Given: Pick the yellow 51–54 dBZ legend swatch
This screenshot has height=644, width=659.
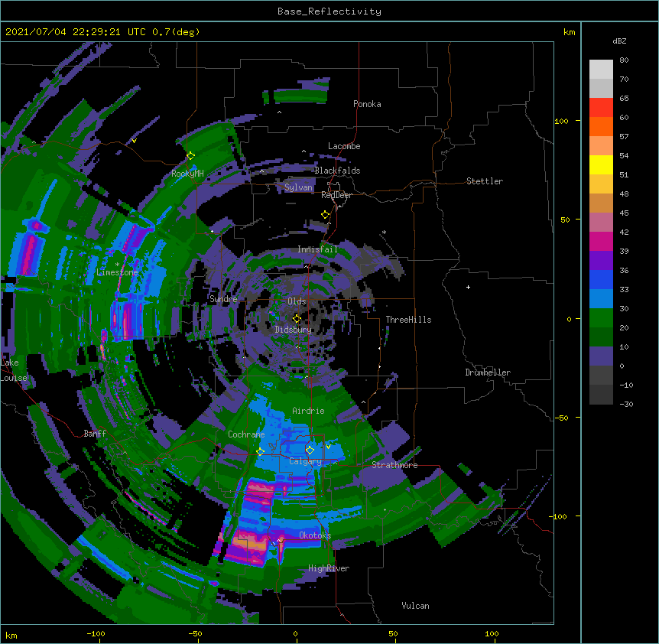Looking at the screenshot, I should [x=601, y=165].
